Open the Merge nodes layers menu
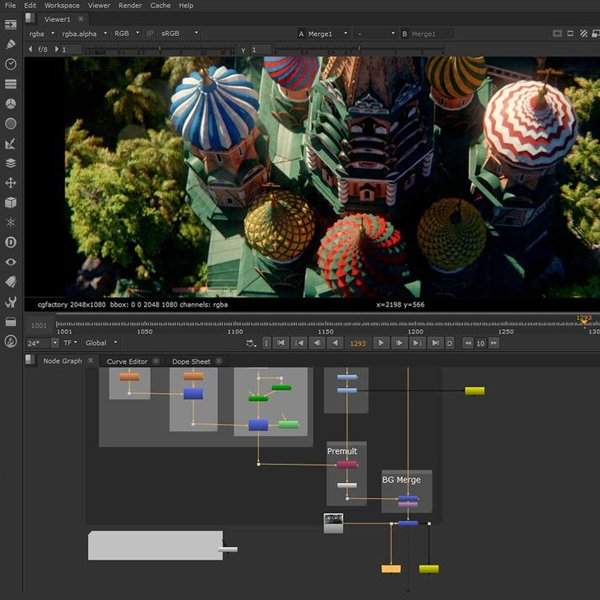This screenshot has height=600, width=600. pyautogui.click(x=11, y=163)
